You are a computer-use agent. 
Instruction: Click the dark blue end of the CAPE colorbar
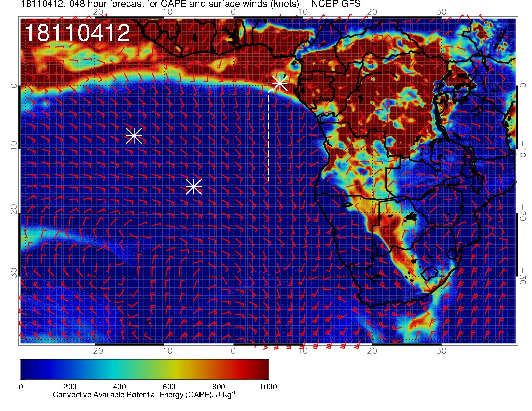point(26,369)
